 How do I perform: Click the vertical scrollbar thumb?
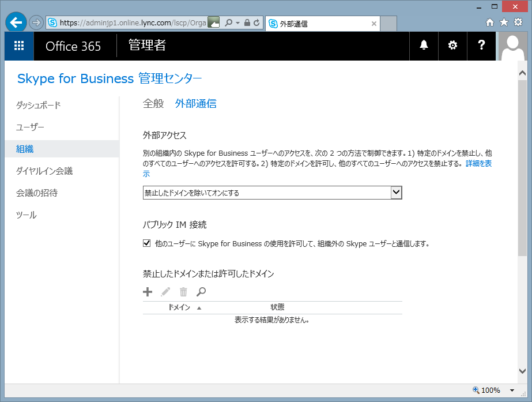tap(523, 168)
